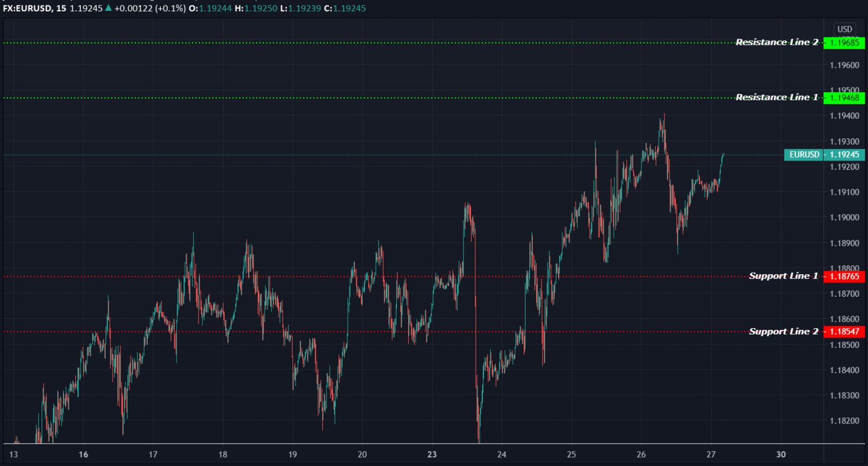Click the 1.19245 last price tag
This screenshot has width=868, height=466.
(844, 155)
